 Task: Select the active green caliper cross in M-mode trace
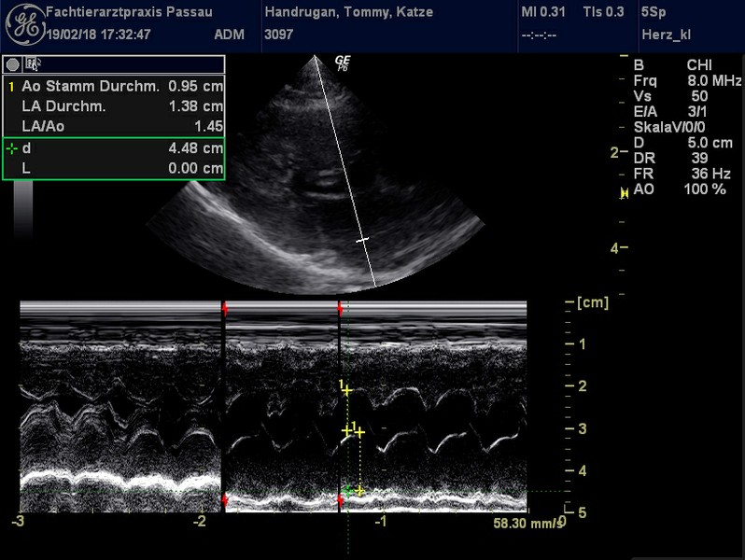[348, 491]
